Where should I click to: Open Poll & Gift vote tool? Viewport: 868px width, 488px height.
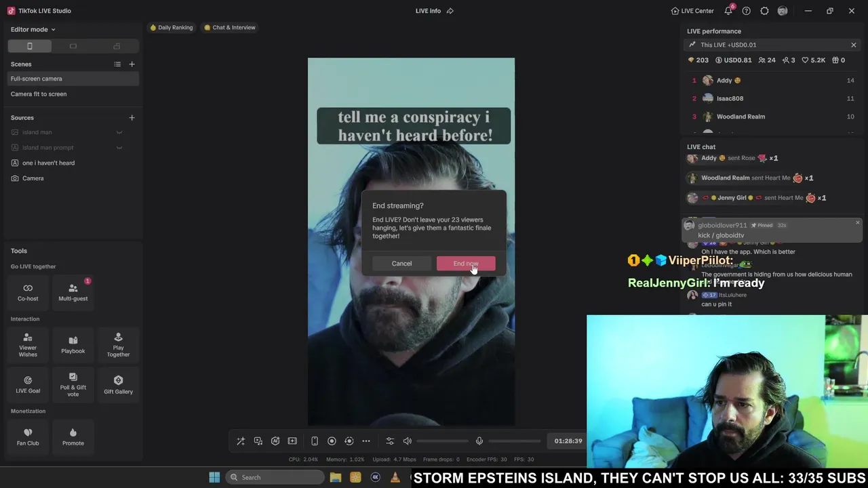tap(73, 385)
